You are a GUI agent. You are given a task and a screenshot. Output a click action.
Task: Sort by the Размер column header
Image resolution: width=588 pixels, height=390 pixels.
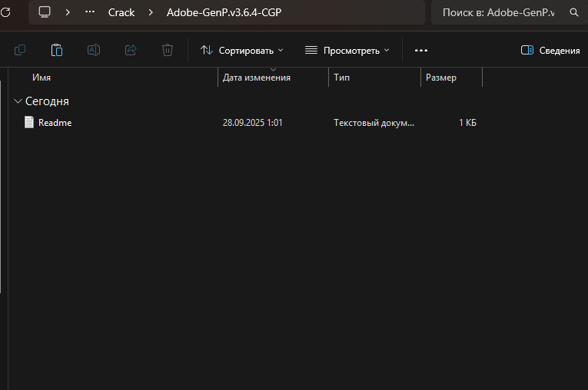click(x=441, y=78)
